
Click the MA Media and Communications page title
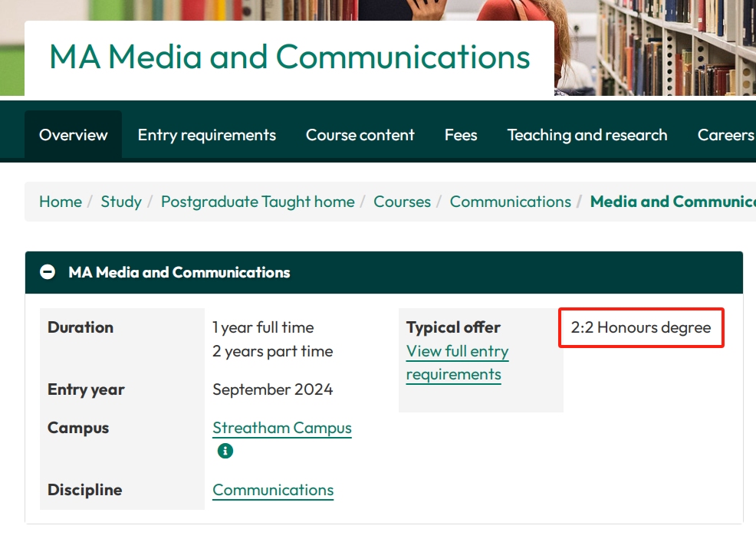[x=289, y=57]
